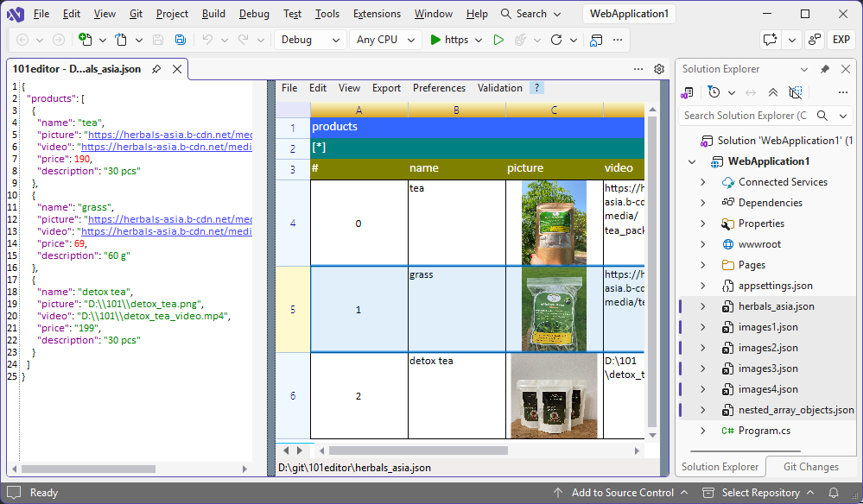Toggle auto-hide pin of Solution Explorer

(824, 69)
